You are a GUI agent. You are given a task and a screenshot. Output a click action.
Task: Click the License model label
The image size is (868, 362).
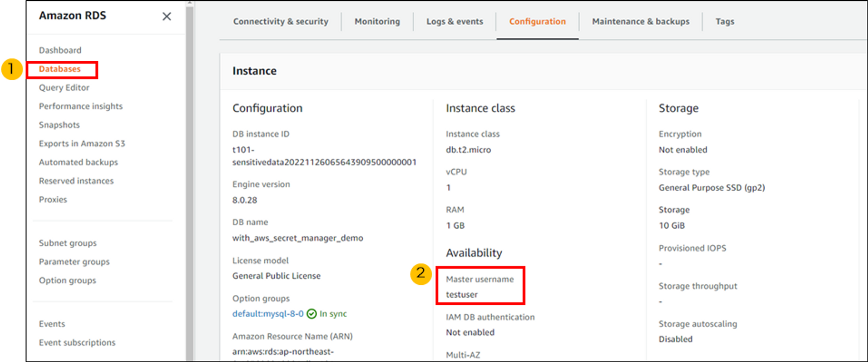click(x=260, y=260)
